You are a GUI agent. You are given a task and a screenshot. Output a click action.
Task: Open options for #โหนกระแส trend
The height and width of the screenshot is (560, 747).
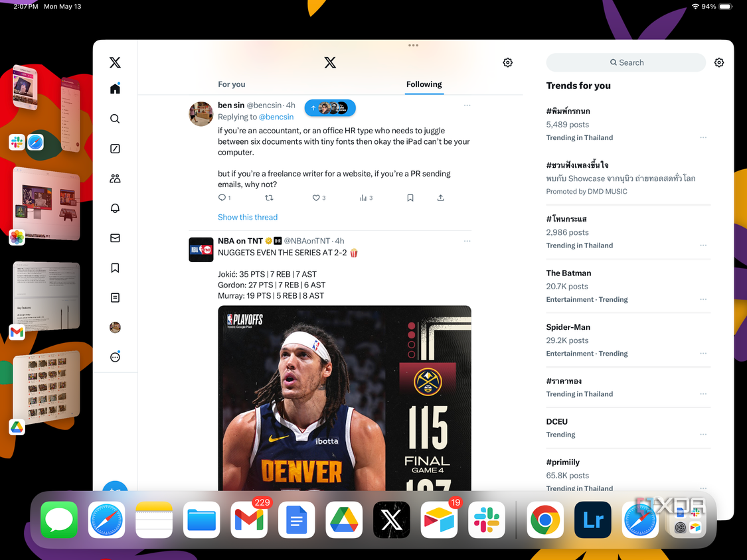tap(703, 245)
